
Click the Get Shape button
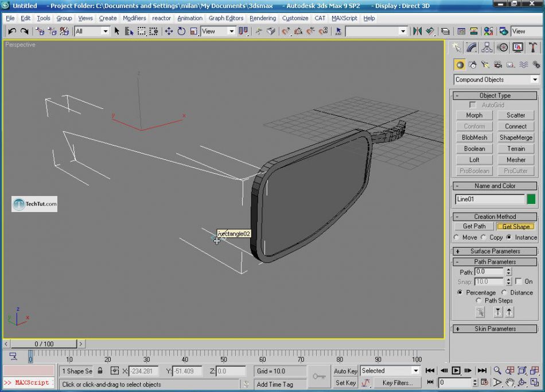pos(516,226)
